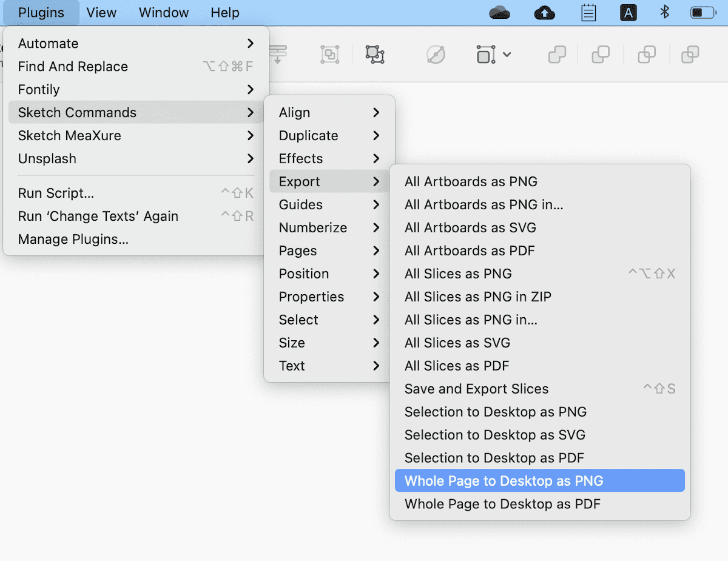728x561 pixels.
Task: Open the notepad icon in menu bar
Action: click(x=588, y=12)
